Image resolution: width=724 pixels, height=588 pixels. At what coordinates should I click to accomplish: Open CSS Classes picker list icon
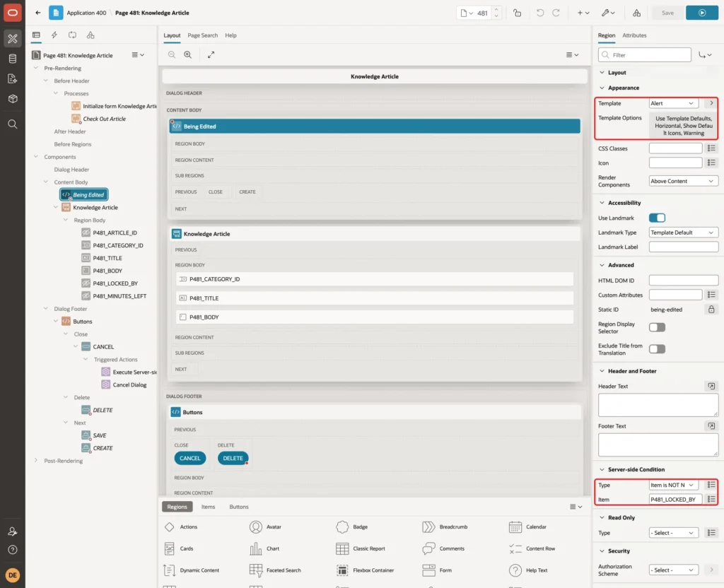pos(711,148)
